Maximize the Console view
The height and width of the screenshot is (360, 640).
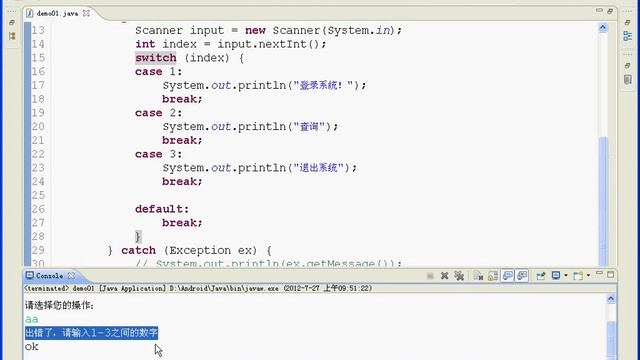tap(611, 275)
